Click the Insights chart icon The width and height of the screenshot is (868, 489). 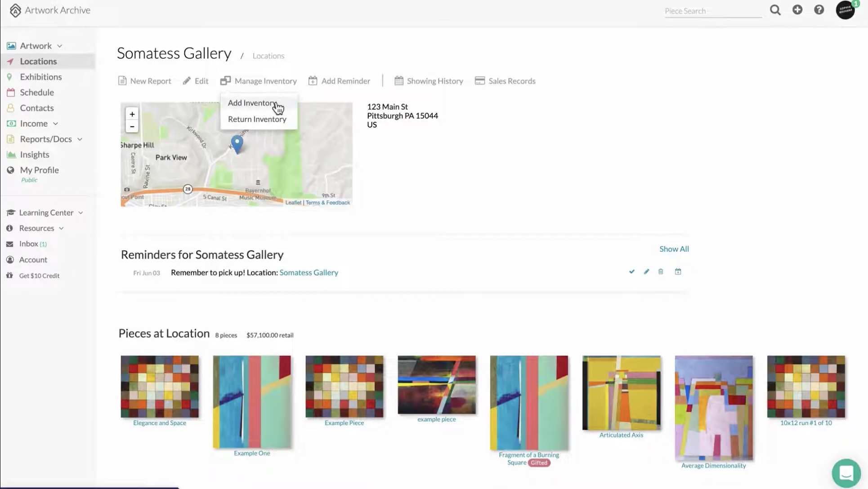pos(11,155)
